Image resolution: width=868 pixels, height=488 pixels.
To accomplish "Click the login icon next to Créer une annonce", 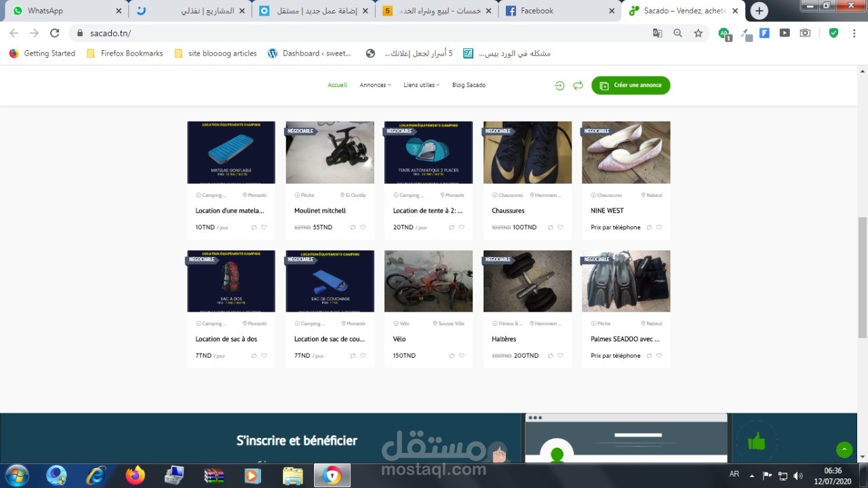I will (x=559, y=86).
